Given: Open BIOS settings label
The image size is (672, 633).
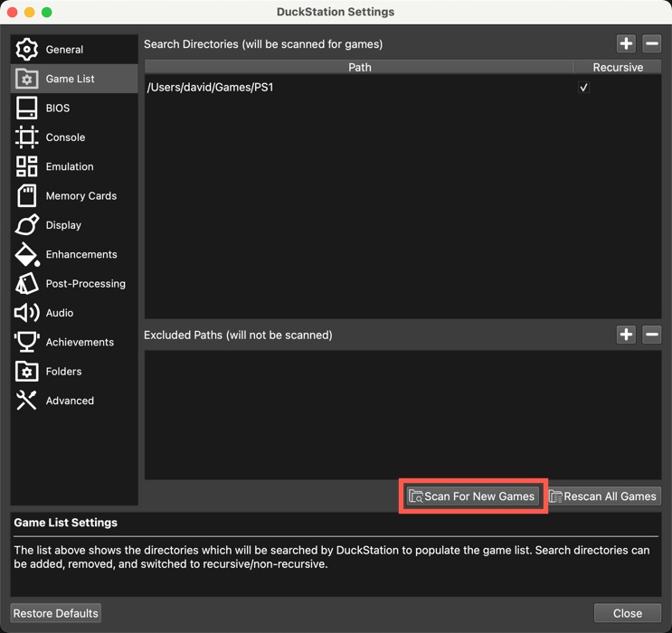Looking at the screenshot, I should [58, 108].
